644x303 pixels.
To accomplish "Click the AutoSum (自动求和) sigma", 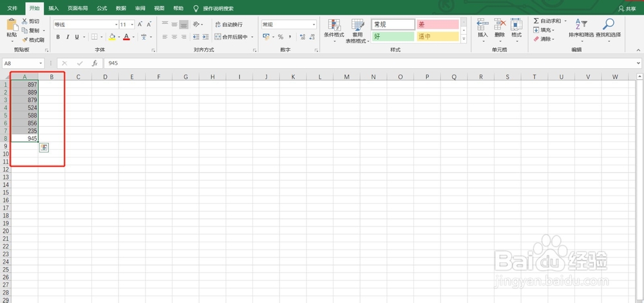I will pos(536,21).
